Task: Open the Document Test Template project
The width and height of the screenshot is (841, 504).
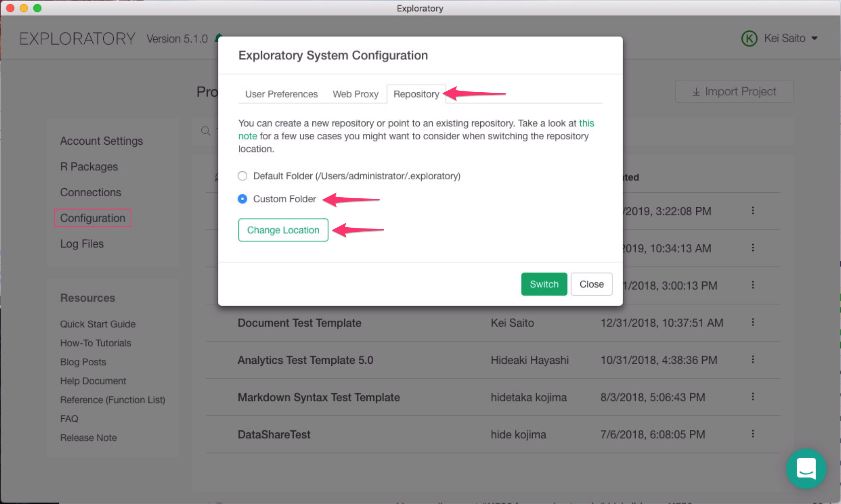Action: (300, 323)
